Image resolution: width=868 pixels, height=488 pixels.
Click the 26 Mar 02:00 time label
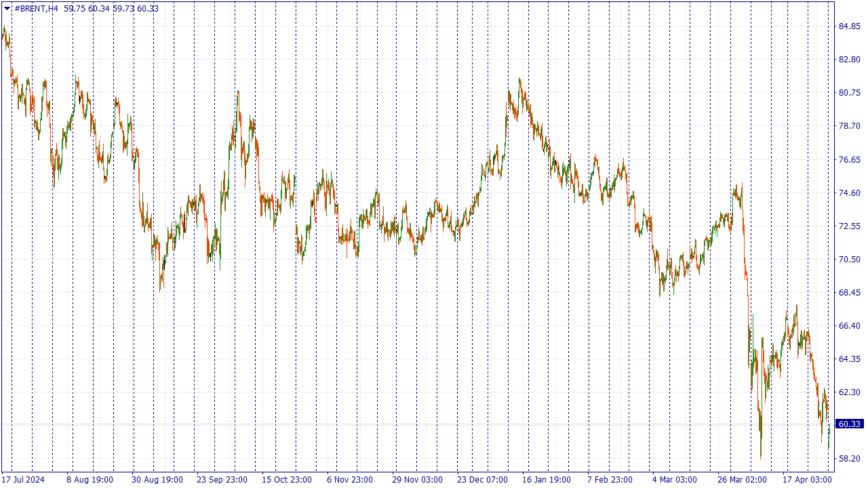tap(743, 479)
